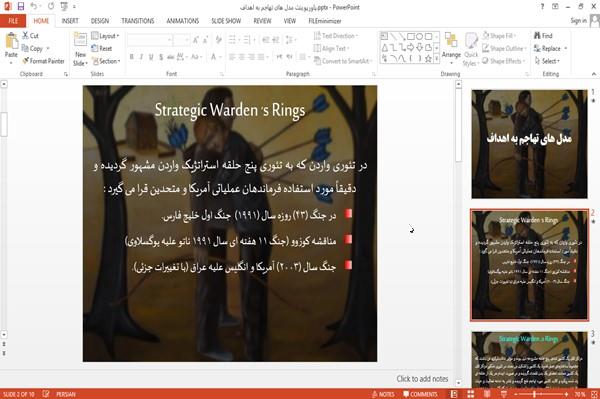This screenshot has height=399, width=600.
Task: Click Sign in link
Action: [578, 21]
